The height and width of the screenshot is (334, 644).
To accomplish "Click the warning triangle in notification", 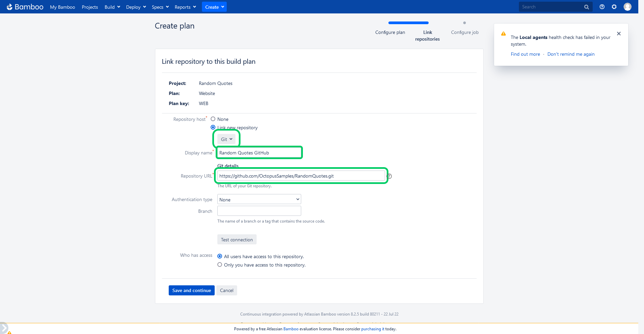I will [503, 34].
